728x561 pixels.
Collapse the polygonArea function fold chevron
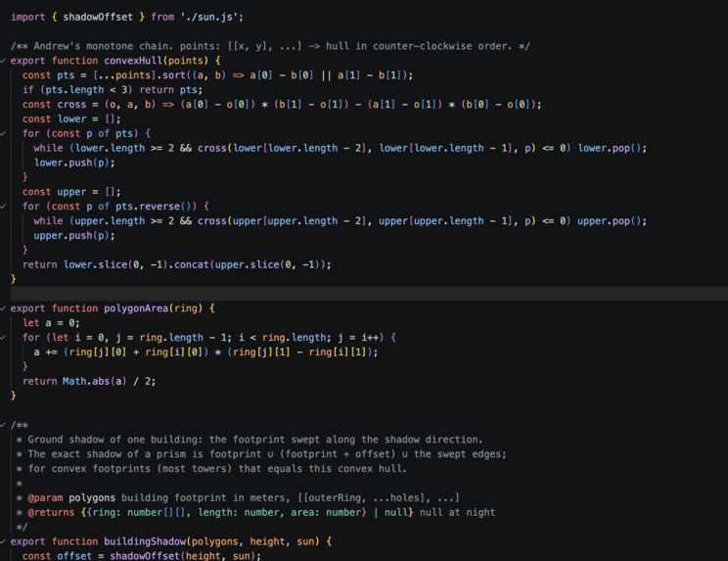[x=3, y=308]
